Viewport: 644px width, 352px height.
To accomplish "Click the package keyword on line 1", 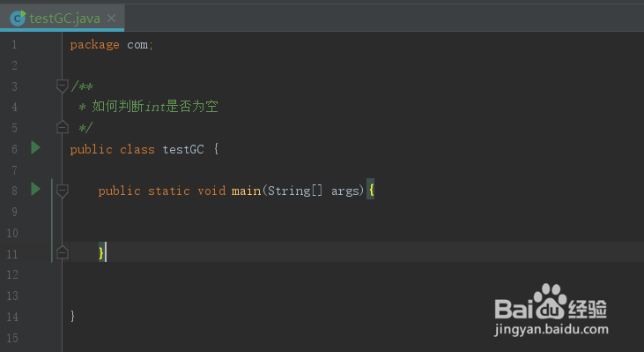I will click(x=94, y=45).
